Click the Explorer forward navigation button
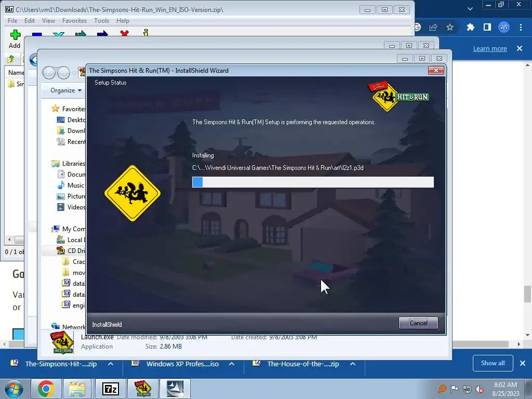The width and height of the screenshot is (532, 399). click(63, 72)
